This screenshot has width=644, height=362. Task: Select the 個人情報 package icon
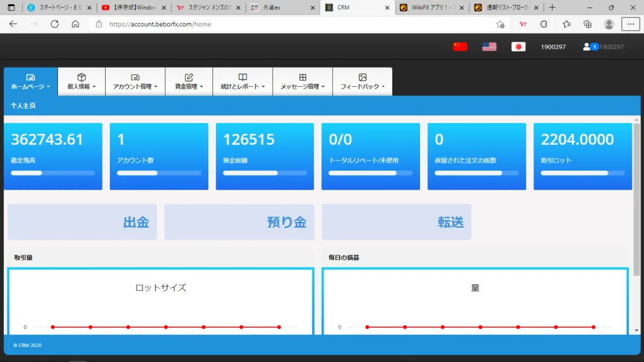[81, 77]
